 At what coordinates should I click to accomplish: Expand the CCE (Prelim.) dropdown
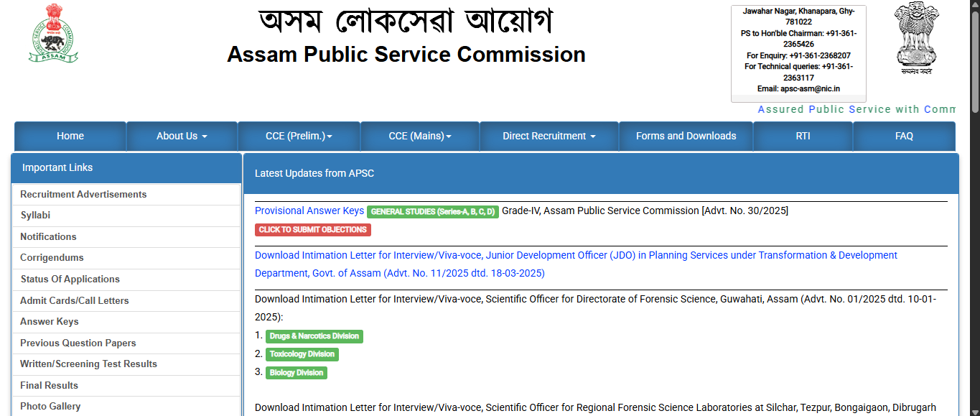click(x=299, y=136)
